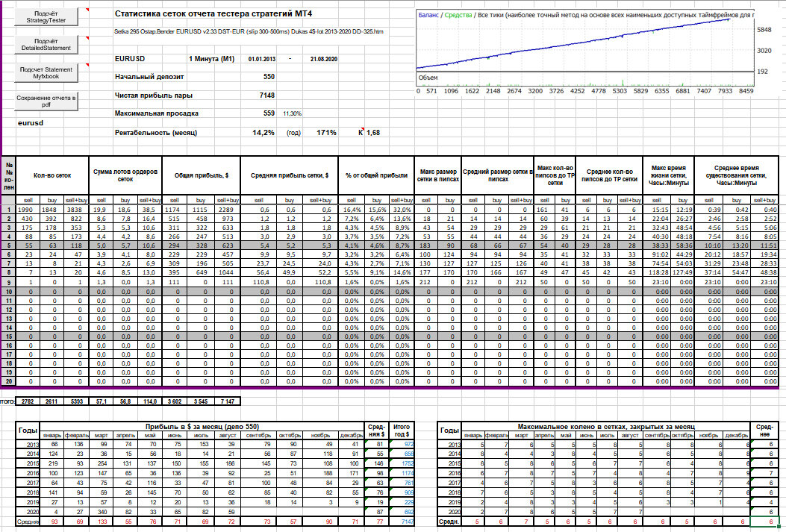The height and width of the screenshot is (532, 786).
Task: Select the % от общей прибыли header
Action: pyautogui.click(x=376, y=175)
